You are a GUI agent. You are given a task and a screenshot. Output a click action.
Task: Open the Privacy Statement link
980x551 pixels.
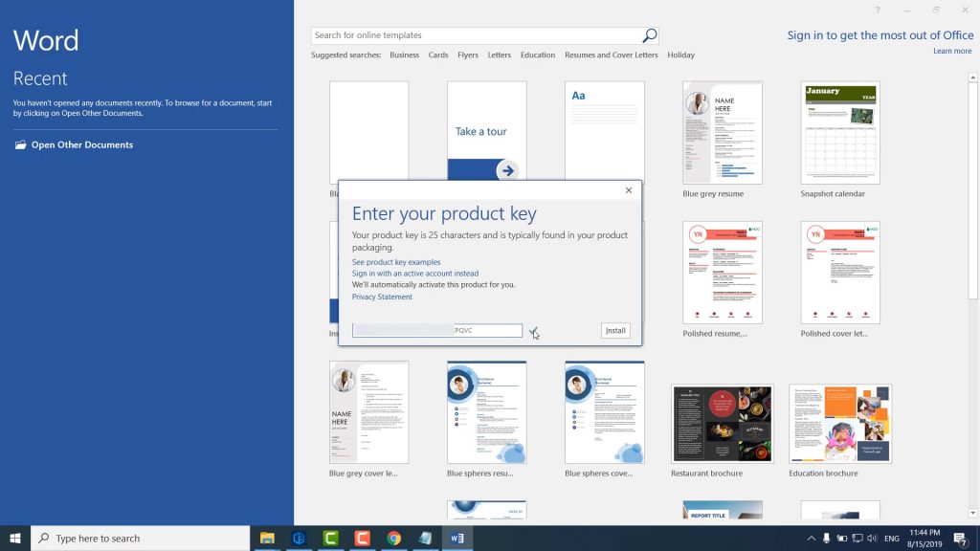coord(382,297)
